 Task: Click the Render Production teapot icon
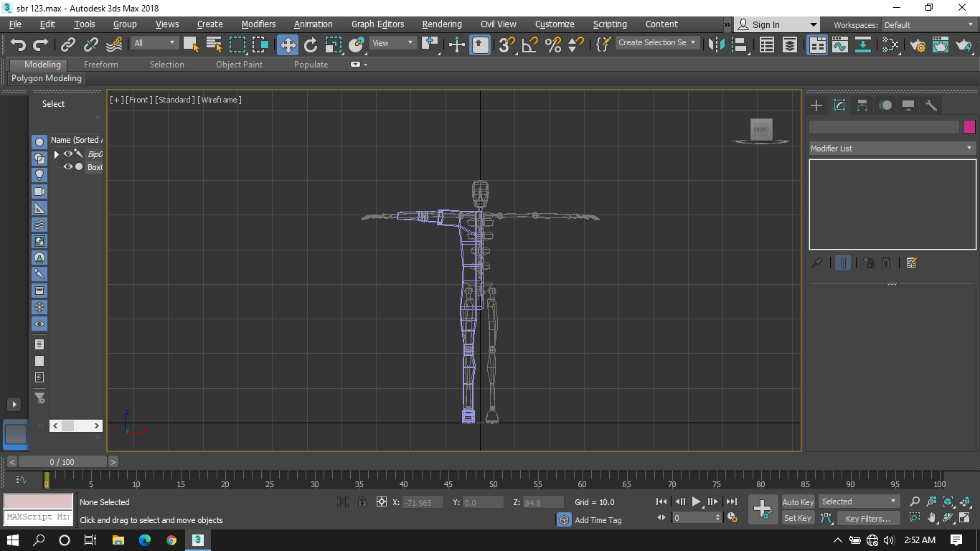click(x=963, y=44)
